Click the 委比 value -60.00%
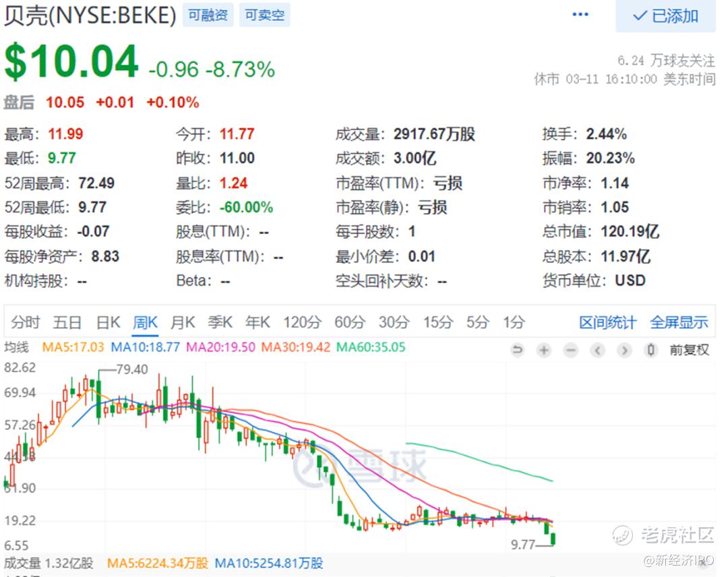This screenshot has width=728, height=577. pos(246,207)
